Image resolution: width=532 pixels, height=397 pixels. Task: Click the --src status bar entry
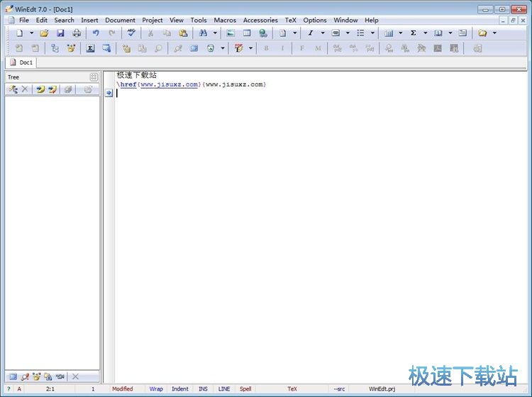[x=339, y=389]
